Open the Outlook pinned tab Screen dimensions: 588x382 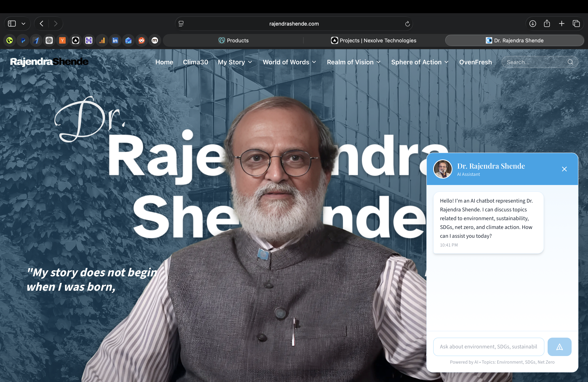click(x=128, y=40)
